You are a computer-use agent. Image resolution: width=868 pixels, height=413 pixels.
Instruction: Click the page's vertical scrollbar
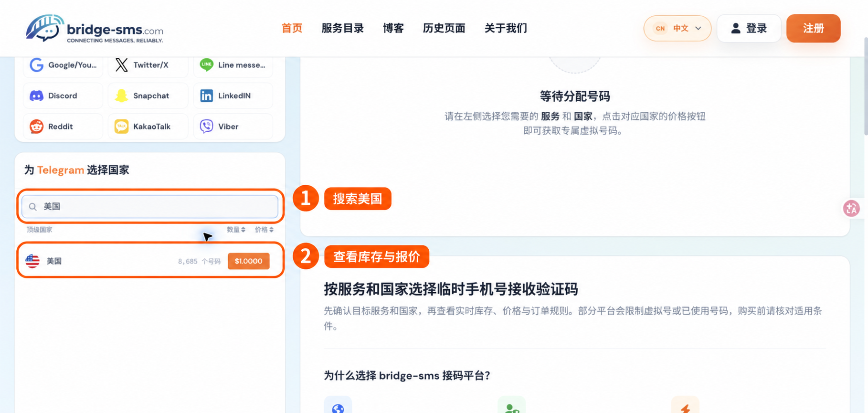tap(865, 86)
